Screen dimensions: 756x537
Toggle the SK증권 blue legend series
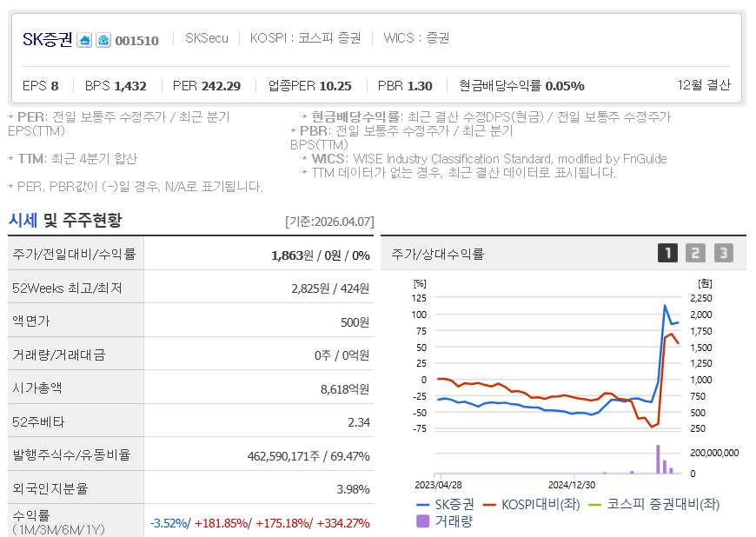point(445,504)
